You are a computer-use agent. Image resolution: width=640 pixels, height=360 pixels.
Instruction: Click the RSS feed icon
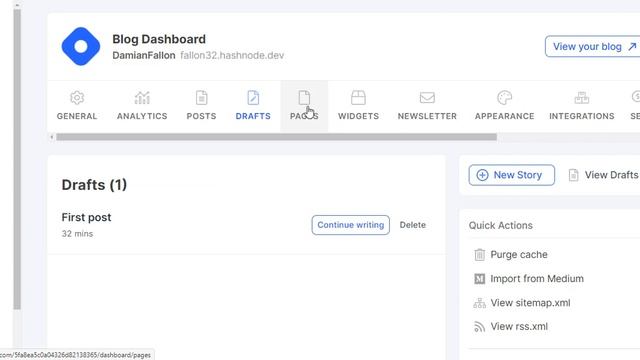click(x=480, y=327)
